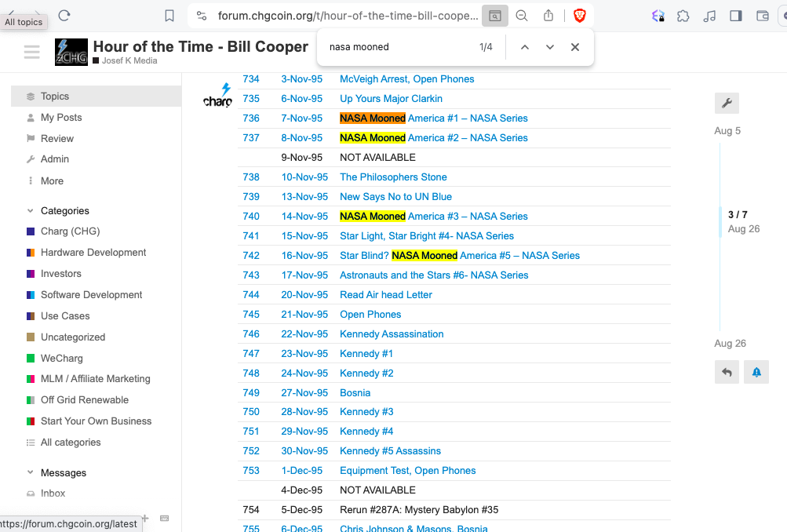Open the topic title Hour of the Time

(201, 46)
